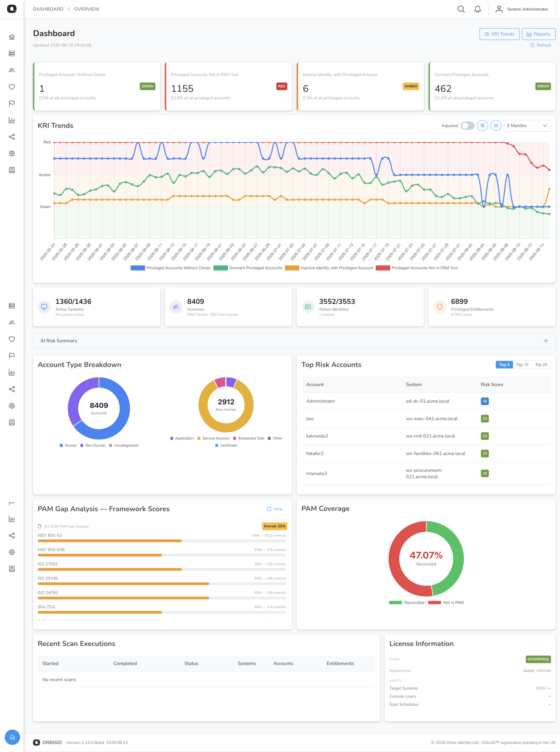
Task: Click the NIST 800-53 progress bar
Action: (162, 541)
